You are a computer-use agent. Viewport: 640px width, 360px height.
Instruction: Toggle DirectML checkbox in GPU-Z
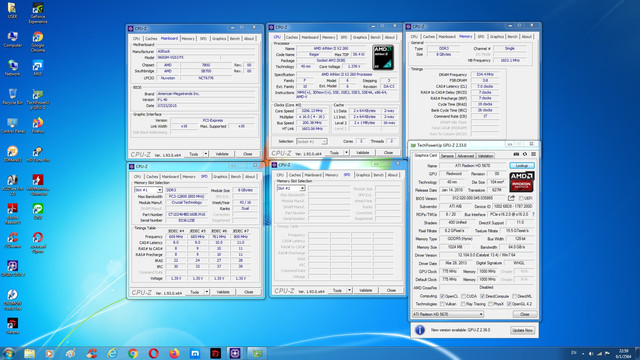pyautogui.click(x=514, y=296)
